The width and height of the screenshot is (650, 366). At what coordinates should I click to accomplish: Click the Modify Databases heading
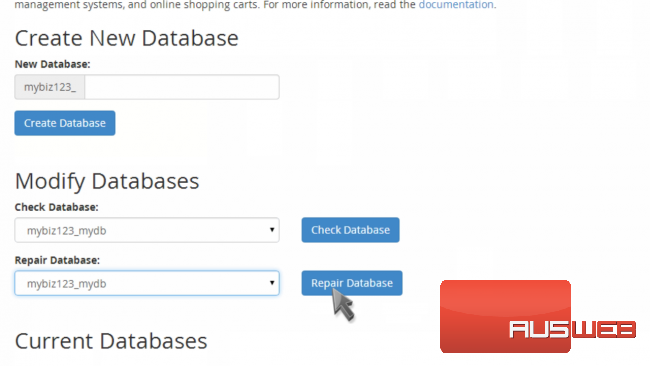coord(107,181)
